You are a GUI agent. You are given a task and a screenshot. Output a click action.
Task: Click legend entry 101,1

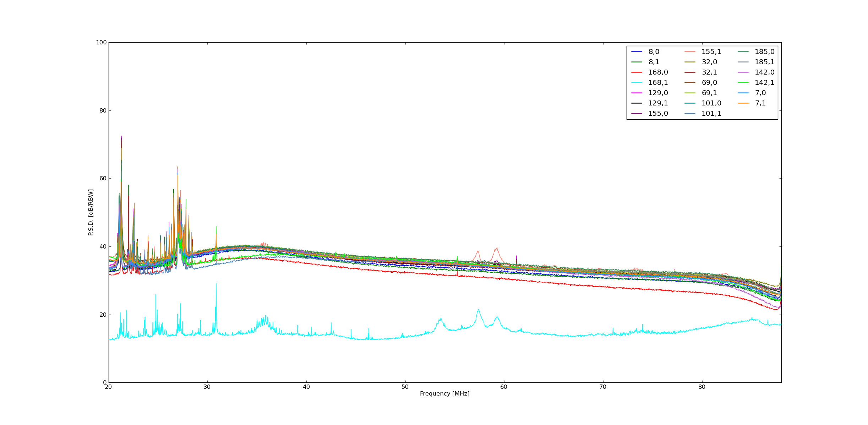pyautogui.click(x=703, y=114)
